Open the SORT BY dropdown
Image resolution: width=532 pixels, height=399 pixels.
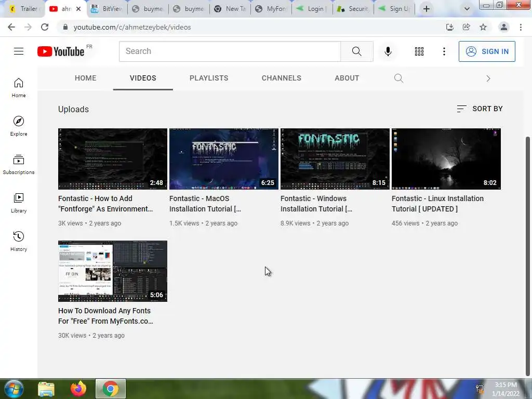click(480, 109)
